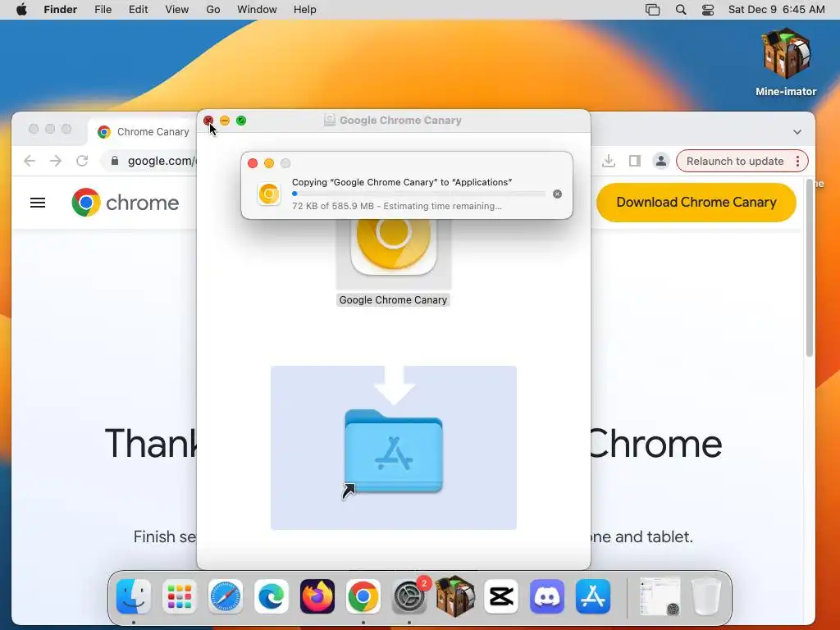The width and height of the screenshot is (840, 630).
Task: Open Google Chrome from the Dock
Action: [x=363, y=596]
